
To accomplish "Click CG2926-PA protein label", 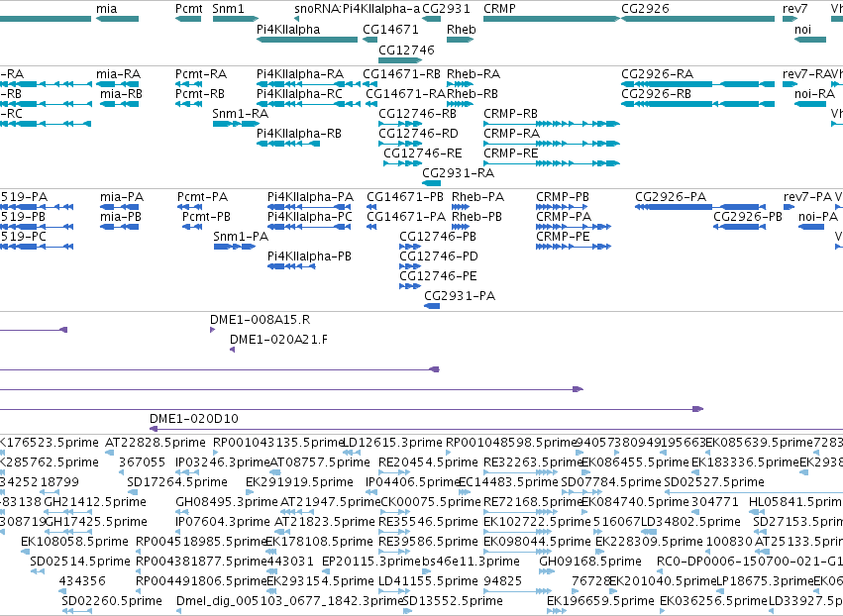I will [x=671, y=197].
